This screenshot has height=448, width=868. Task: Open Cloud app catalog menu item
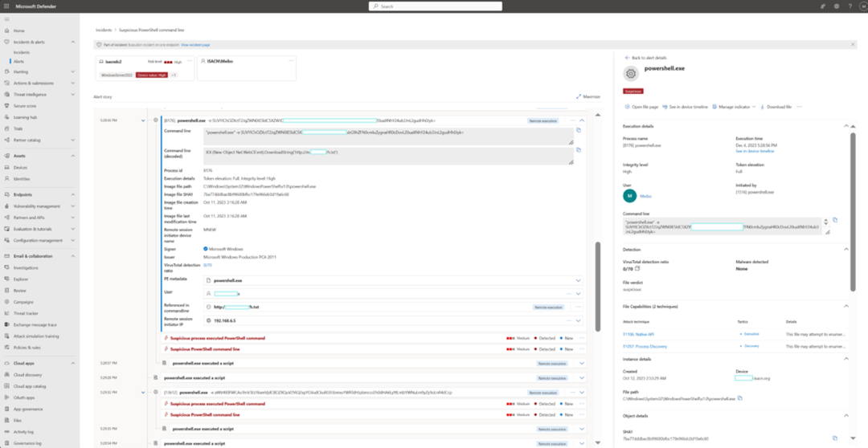coord(30,386)
